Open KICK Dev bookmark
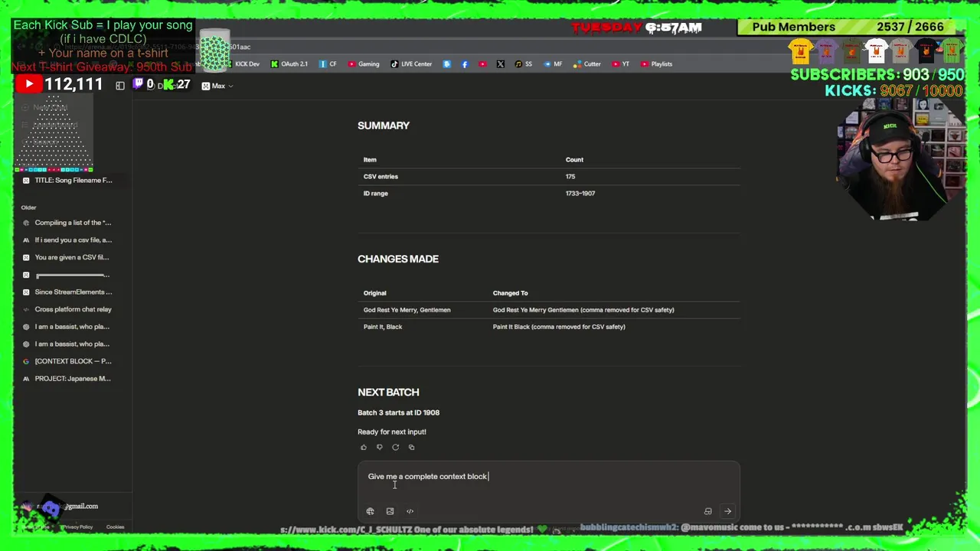Viewport: 980px width, 551px height. pyautogui.click(x=242, y=64)
